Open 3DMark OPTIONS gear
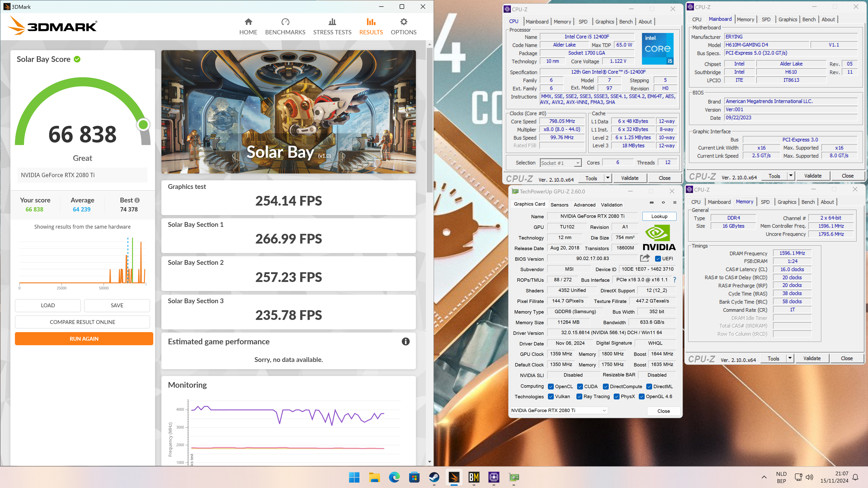Screen dimensions: 868x488 [403, 27]
